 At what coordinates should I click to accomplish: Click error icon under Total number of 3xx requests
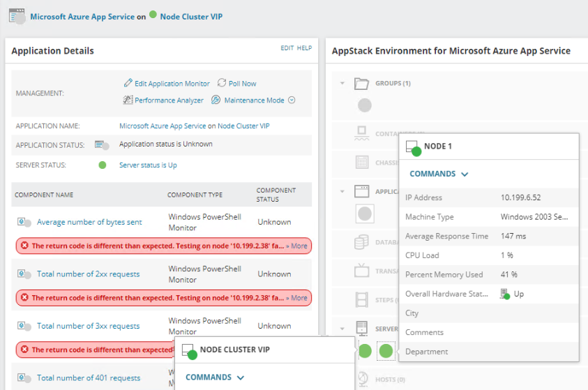click(x=24, y=350)
